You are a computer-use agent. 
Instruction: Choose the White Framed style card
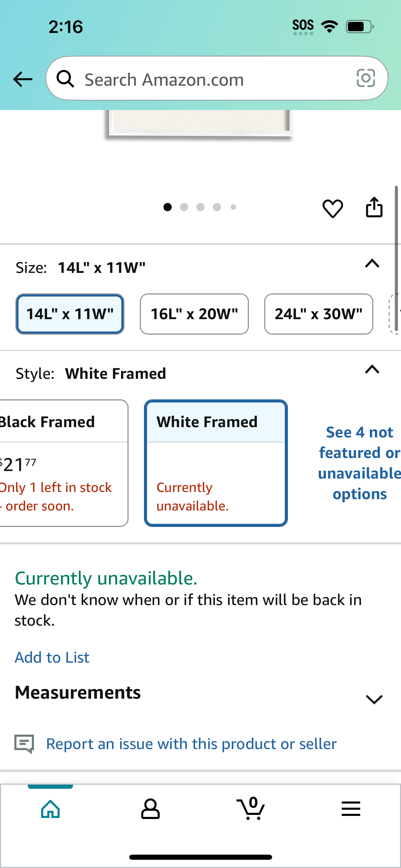coord(216,463)
